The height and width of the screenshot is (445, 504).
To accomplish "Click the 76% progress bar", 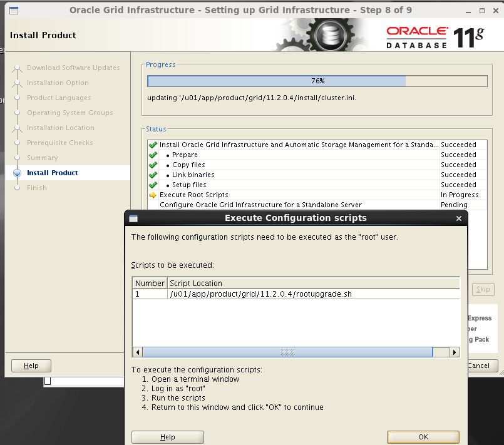I will point(317,81).
